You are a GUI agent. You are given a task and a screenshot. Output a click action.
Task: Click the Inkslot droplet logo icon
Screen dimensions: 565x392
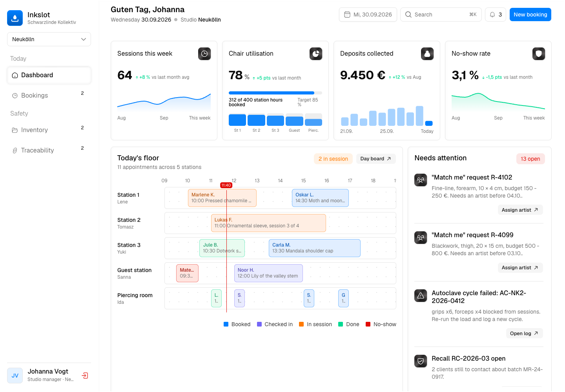pyautogui.click(x=15, y=18)
